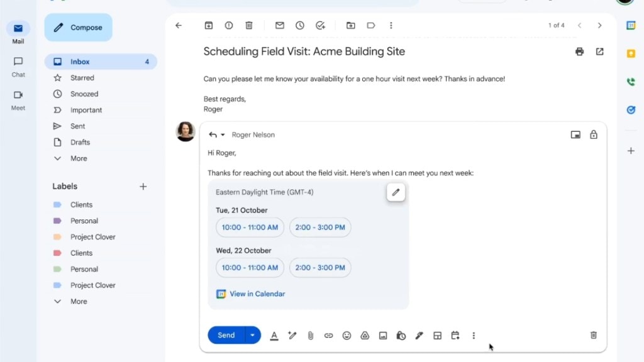
Task: Snooze this email
Action: click(x=300, y=25)
